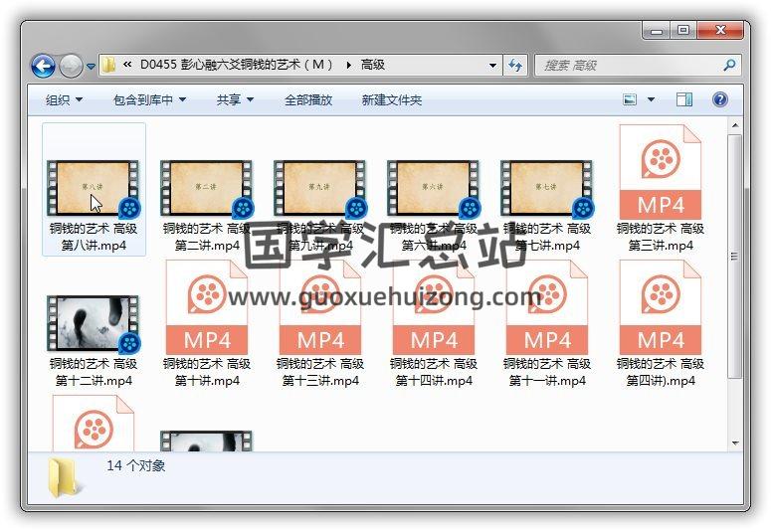The image size is (771, 532).
Task: Close the explorer window
Action: tap(720, 31)
